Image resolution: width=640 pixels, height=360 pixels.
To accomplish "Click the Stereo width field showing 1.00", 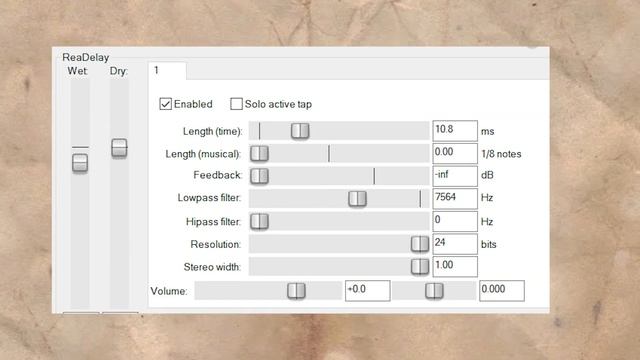I will 455,267.
